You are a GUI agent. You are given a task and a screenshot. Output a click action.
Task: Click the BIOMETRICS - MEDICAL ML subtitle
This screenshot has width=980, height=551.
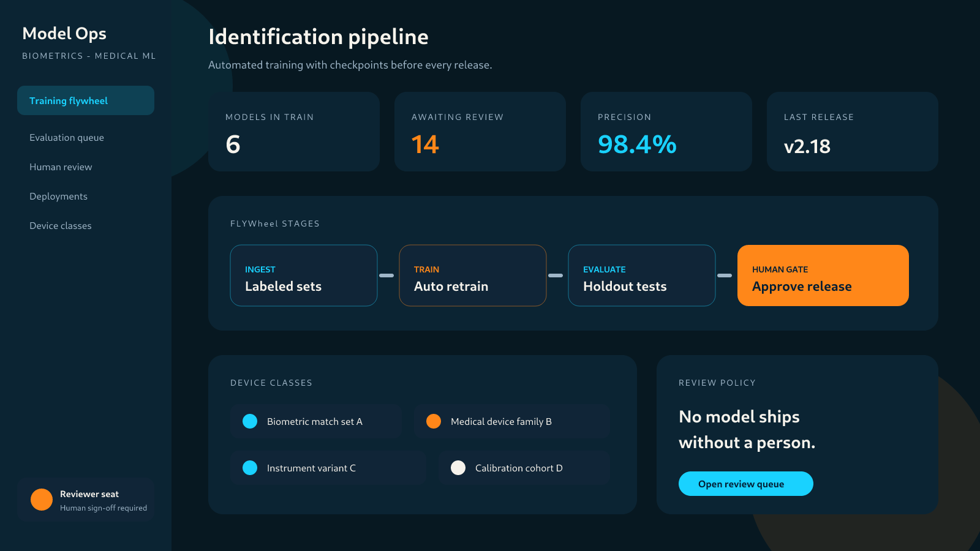89,56
